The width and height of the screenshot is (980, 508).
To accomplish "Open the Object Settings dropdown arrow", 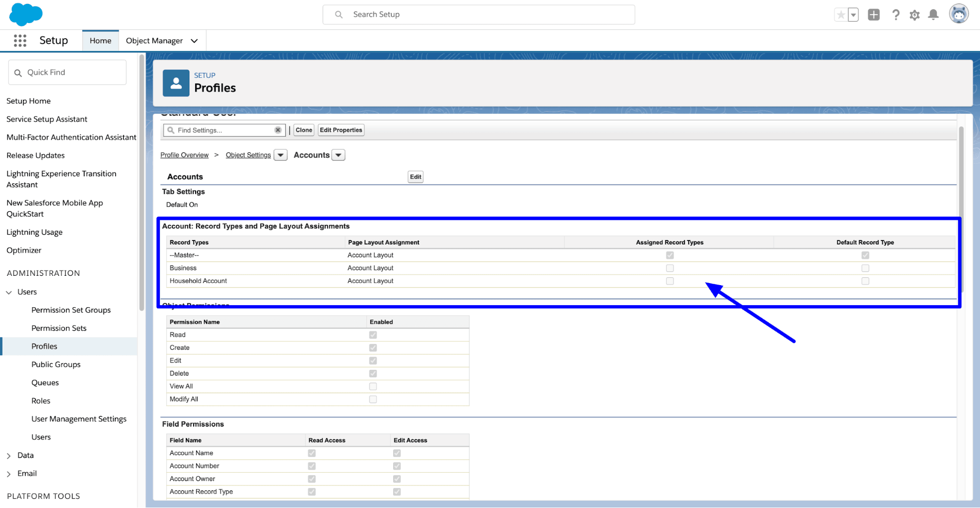I will click(x=280, y=155).
